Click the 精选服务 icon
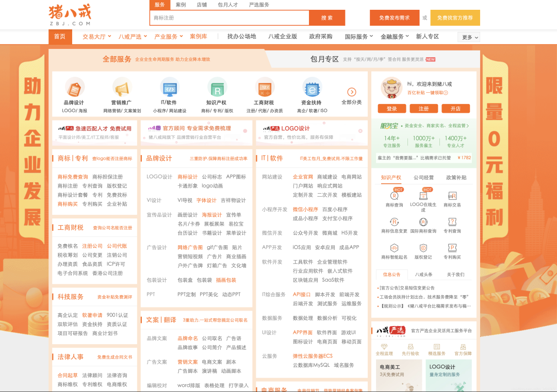Screen dimensions: 557x392 [437, 347]
